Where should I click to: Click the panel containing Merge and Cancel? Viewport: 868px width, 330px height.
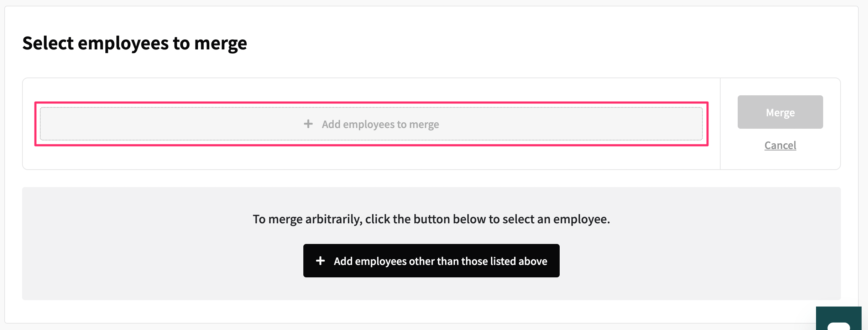[780, 124]
